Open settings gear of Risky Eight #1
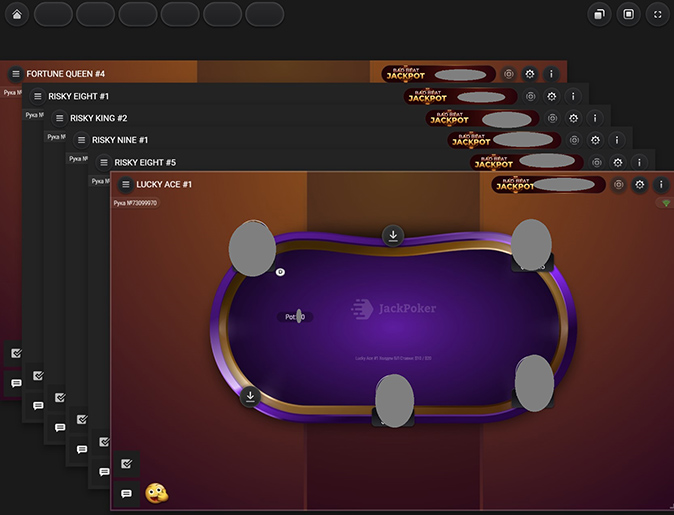 (551, 96)
